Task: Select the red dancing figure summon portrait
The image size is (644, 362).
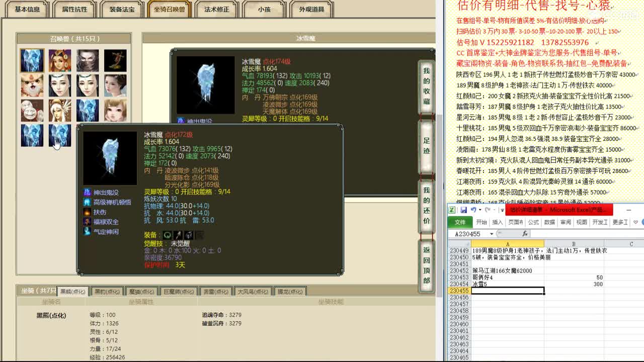Action: click(x=115, y=60)
